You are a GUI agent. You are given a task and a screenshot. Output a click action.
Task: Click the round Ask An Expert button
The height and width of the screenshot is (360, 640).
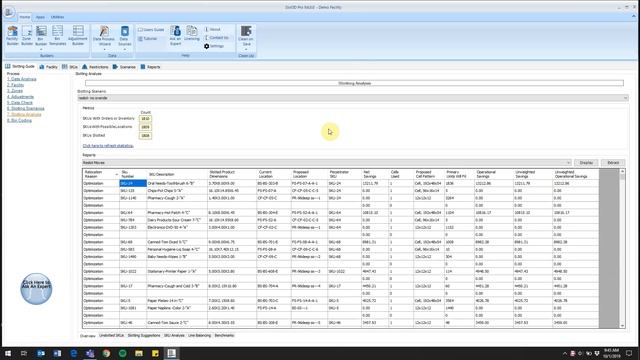click(36, 289)
